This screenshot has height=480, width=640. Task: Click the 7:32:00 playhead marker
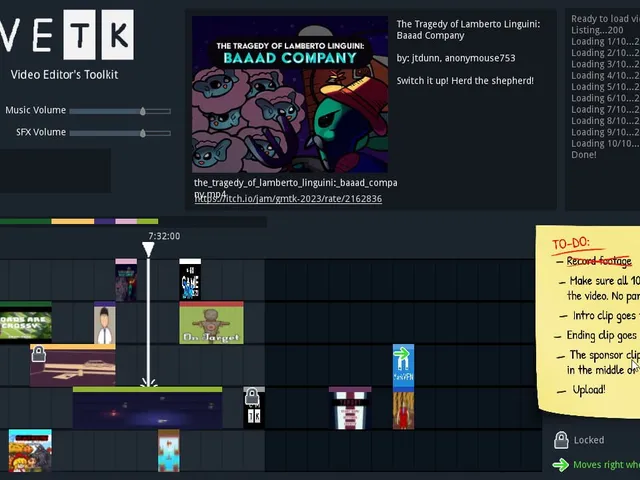point(148,249)
